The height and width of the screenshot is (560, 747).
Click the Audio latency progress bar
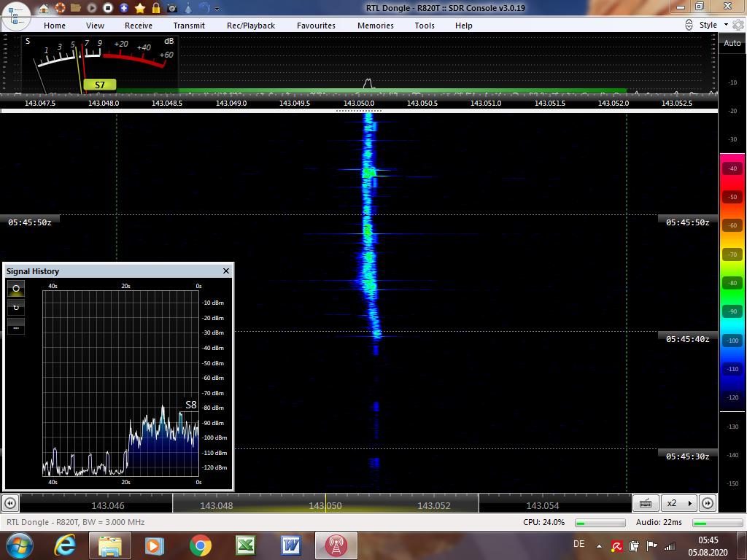[718, 523]
